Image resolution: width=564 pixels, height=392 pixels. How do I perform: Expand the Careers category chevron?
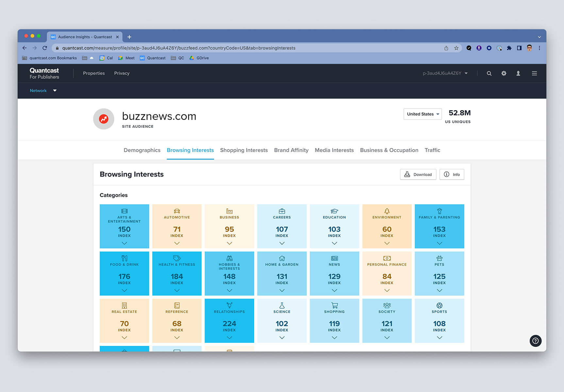point(282,243)
